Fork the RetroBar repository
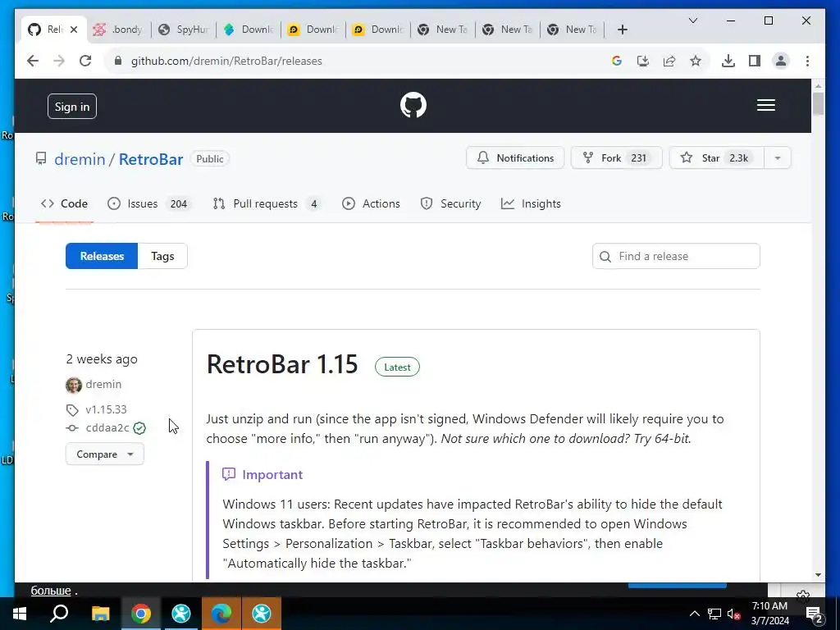Image resolution: width=840 pixels, height=630 pixels. pos(616,158)
